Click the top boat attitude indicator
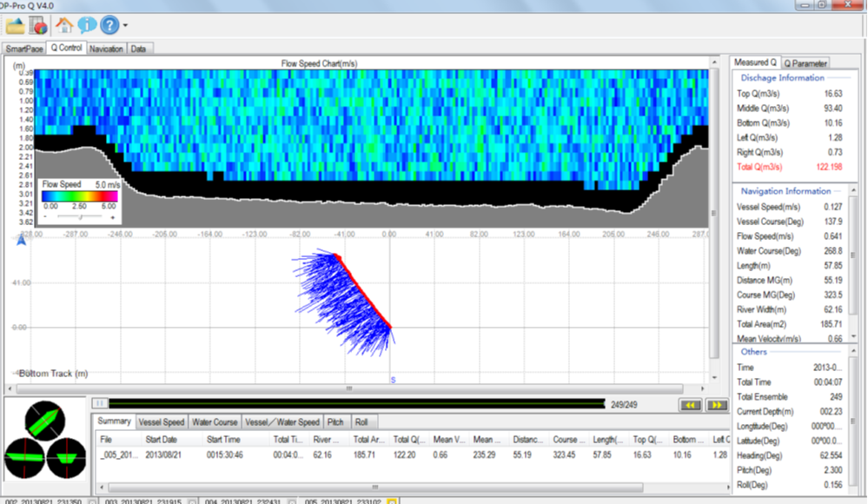868x504 pixels. click(x=46, y=421)
